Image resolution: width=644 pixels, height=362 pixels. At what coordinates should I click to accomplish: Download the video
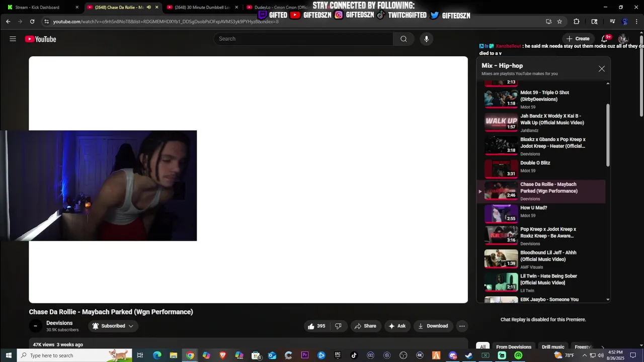point(433,326)
